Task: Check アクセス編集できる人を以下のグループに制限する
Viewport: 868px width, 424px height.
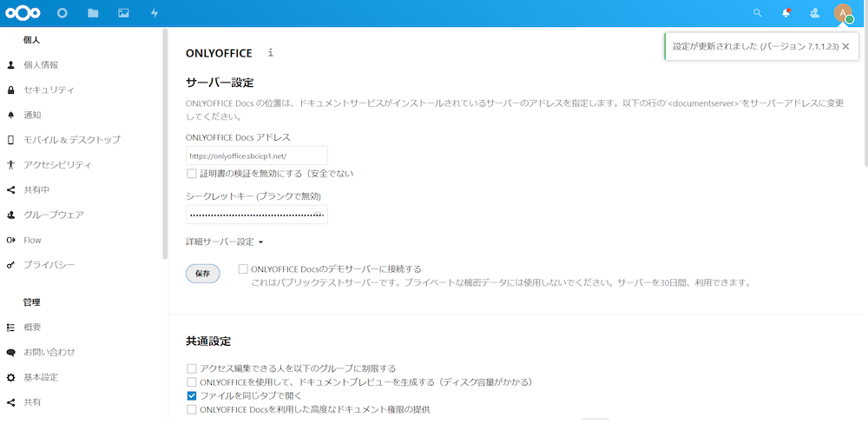Action: (192, 368)
